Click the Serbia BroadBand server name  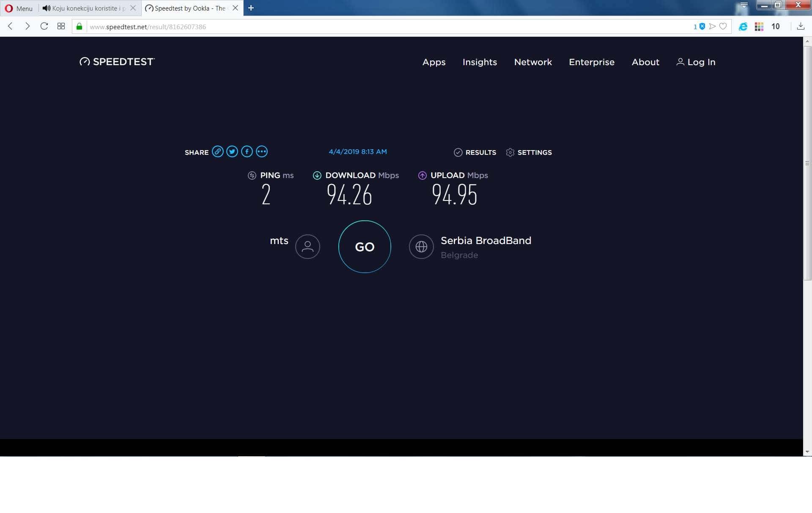tap(486, 241)
